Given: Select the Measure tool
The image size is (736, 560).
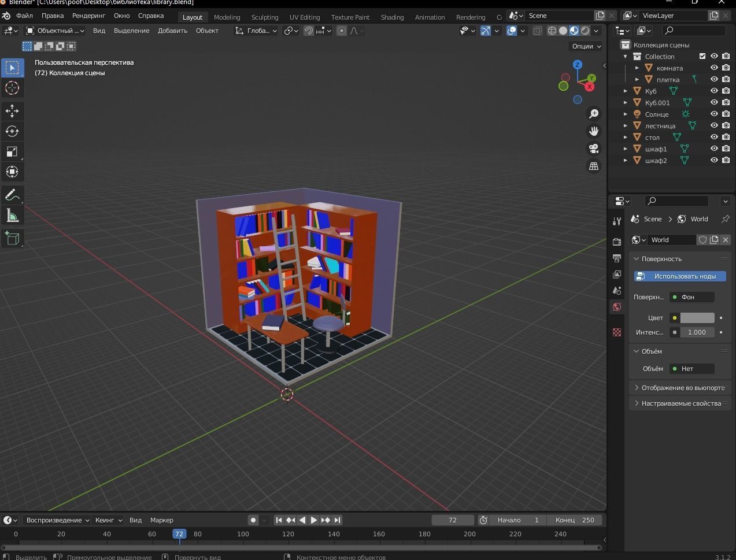Looking at the screenshot, I should click(12, 216).
